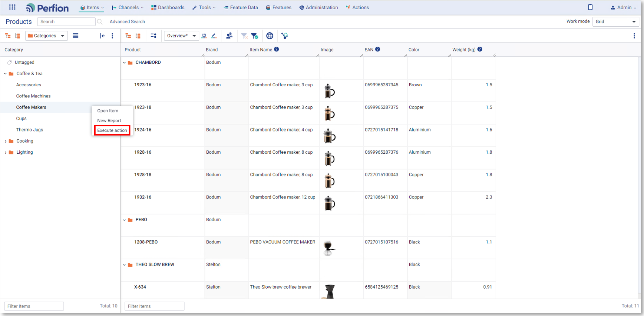Focus the Products Search field
Screen dimensions: 644x316
(x=66, y=22)
